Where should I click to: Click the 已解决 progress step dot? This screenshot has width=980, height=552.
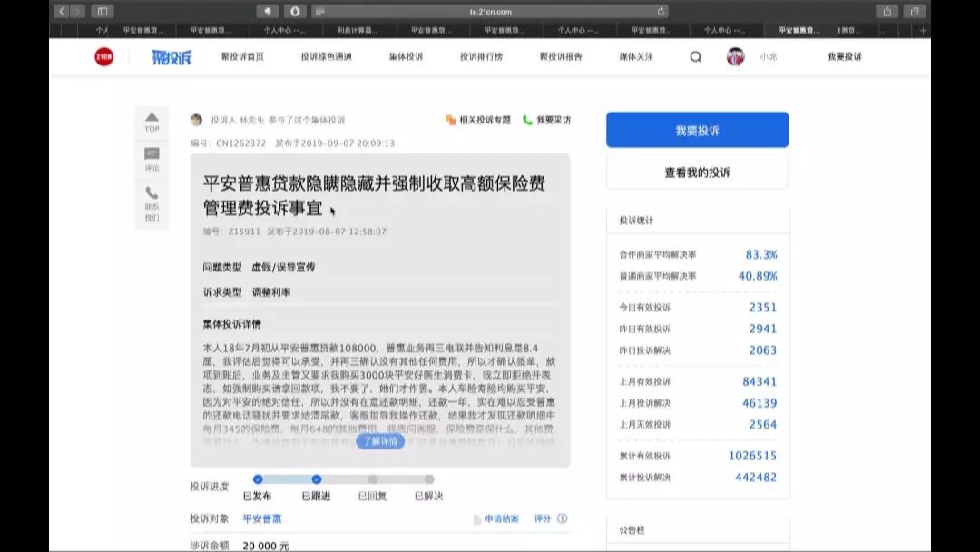(428, 479)
